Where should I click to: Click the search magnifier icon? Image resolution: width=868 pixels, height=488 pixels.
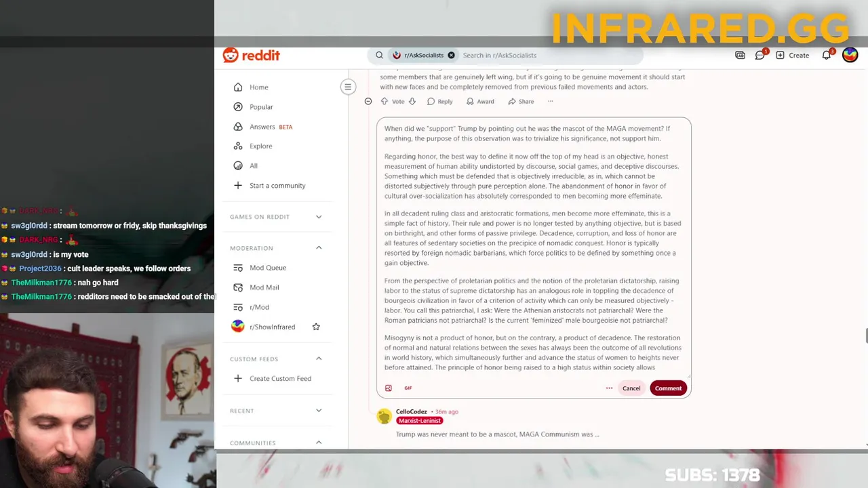coord(379,56)
